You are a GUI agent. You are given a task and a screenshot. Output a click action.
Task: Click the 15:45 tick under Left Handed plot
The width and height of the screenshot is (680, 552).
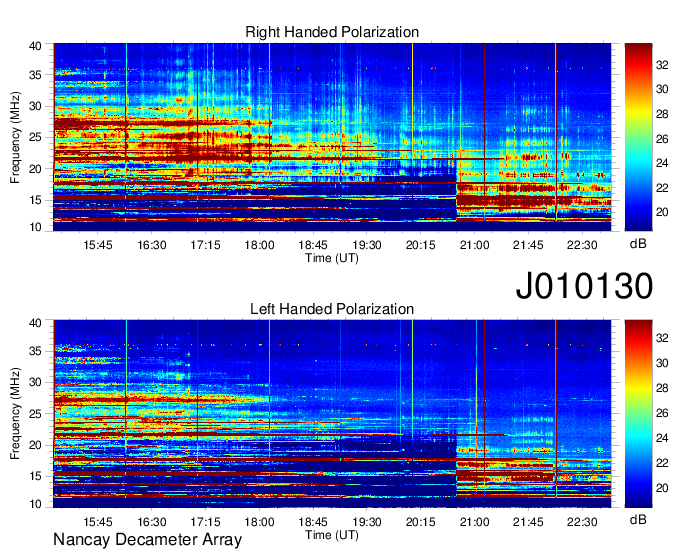(x=98, y=522)
